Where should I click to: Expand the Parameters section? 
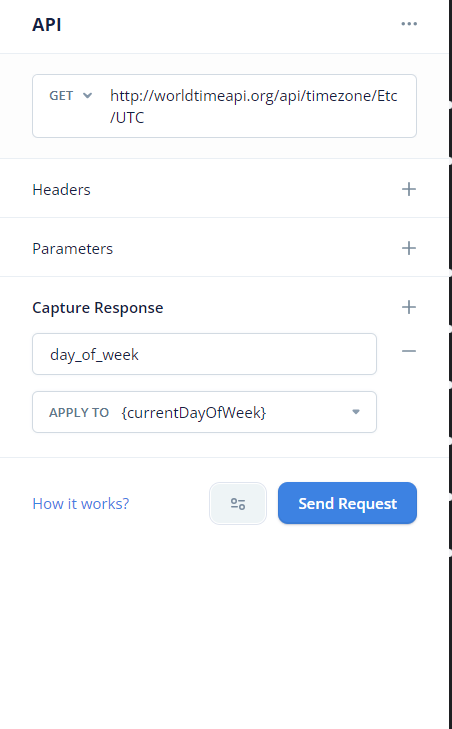[224, 248]
